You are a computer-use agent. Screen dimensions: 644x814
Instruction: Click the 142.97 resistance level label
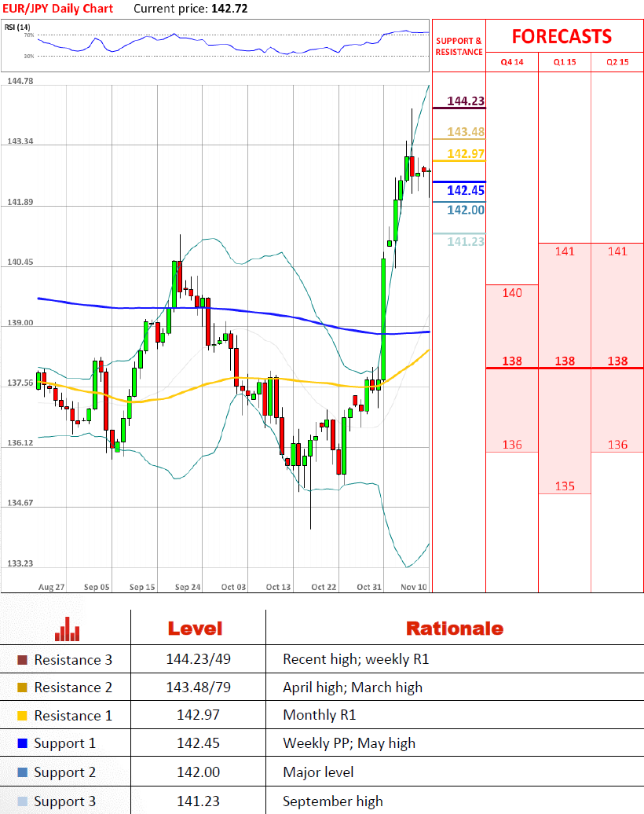pyautogui.click(x=466, y=154)
